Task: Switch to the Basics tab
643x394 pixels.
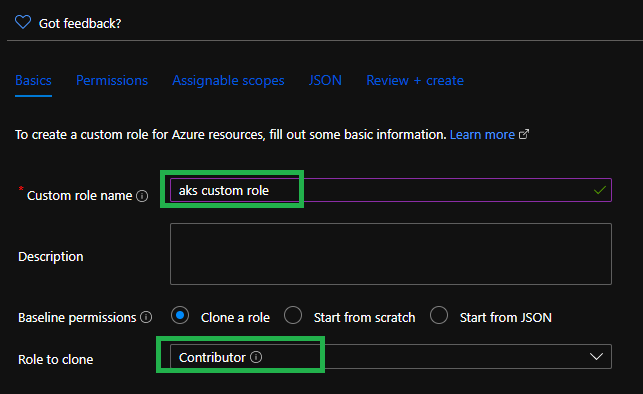Action: pos(33,80)
